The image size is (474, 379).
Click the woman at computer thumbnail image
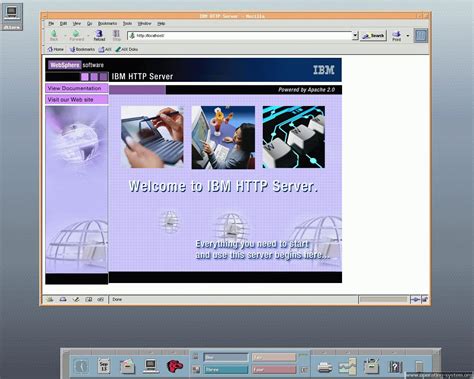223,137
